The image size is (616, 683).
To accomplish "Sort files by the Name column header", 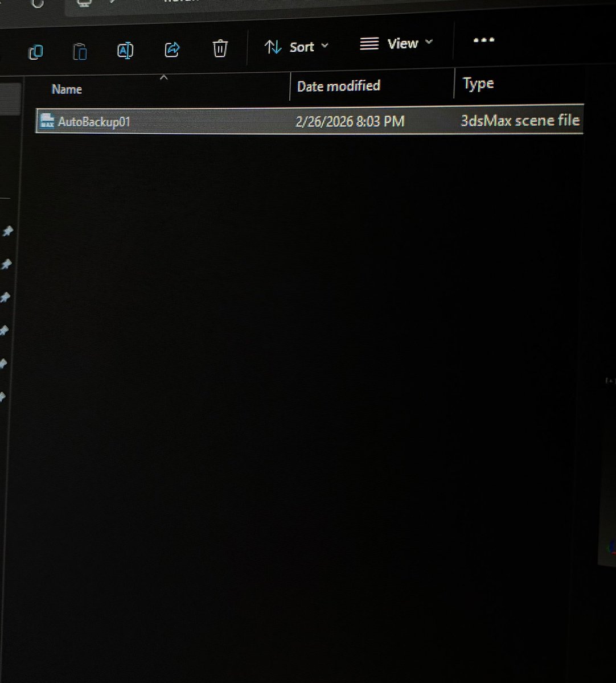I will click(x=67, y=89).
